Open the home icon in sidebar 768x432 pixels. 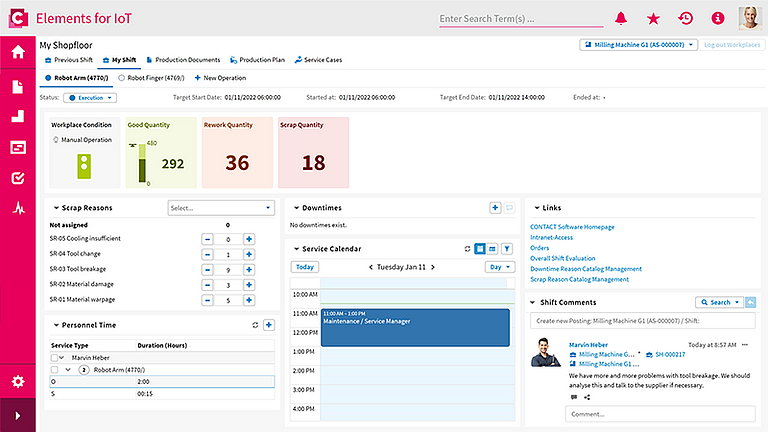[18, 51]
